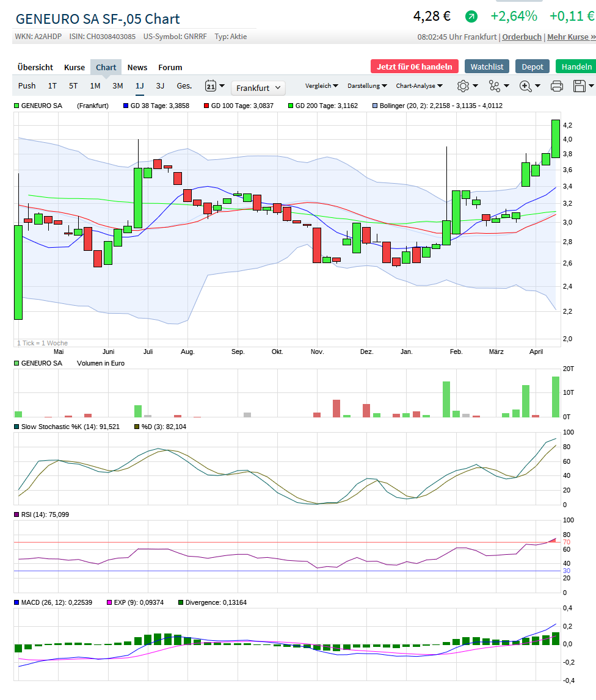Print the chart with printer icon
The width and height of the screenshot is (596, 700).
557,85
